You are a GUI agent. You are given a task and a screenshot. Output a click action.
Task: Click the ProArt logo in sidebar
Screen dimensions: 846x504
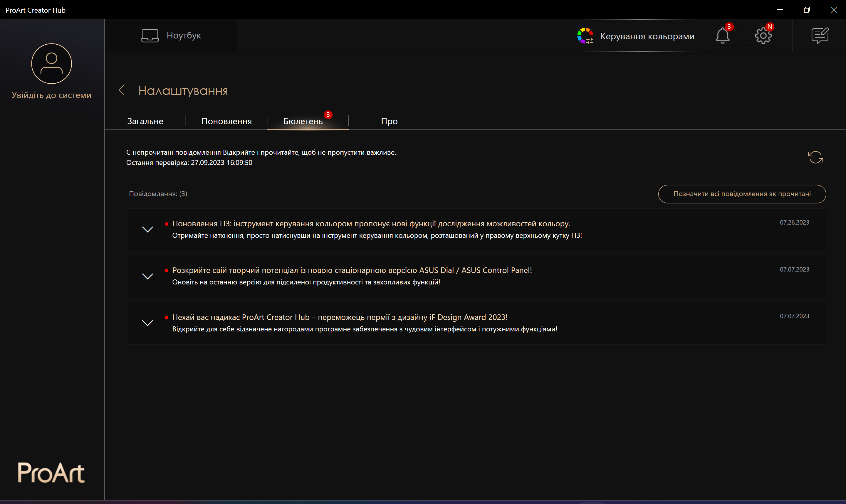click(51, 472)
